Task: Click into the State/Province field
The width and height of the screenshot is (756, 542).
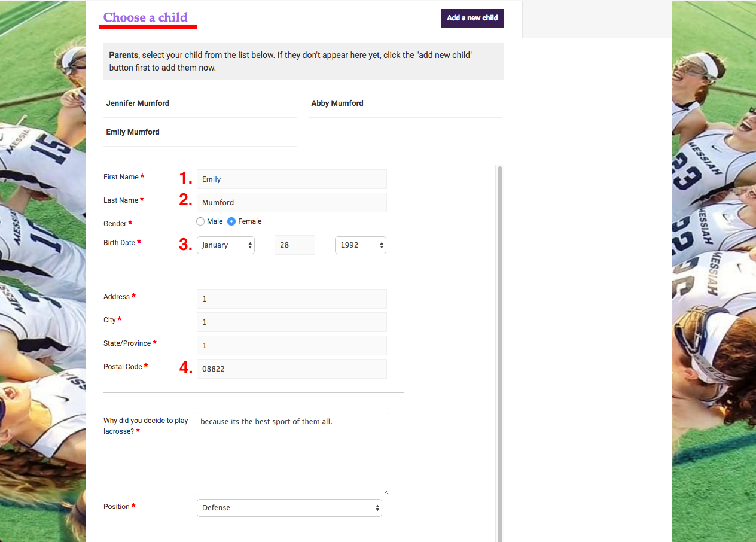Action: click(x=291, y=345)
